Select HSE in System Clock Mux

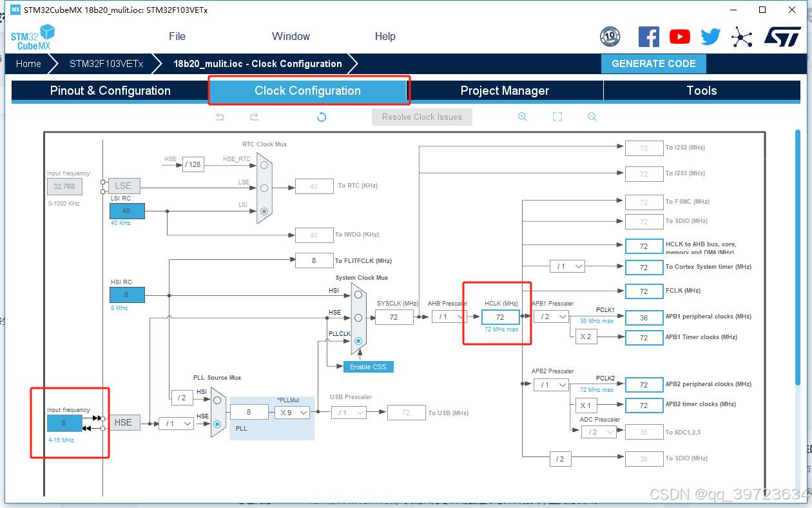pyautogui.click(x=358, y=317)
